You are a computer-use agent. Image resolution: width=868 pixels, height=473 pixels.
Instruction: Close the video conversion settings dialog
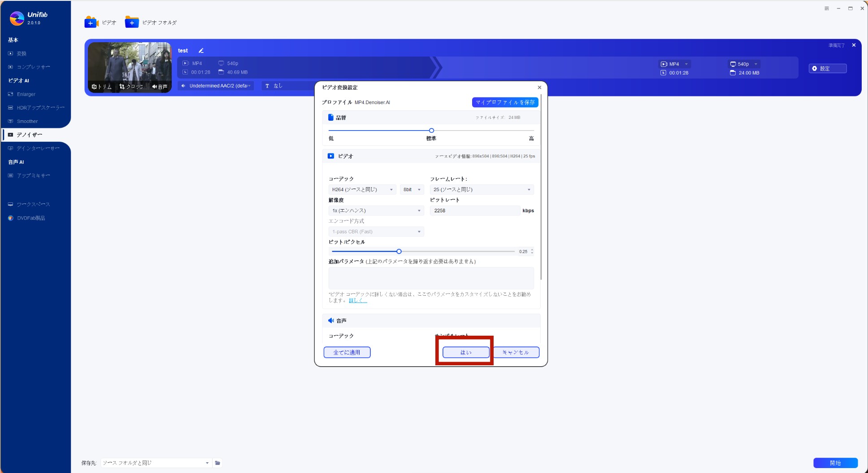tap(539, 88)
